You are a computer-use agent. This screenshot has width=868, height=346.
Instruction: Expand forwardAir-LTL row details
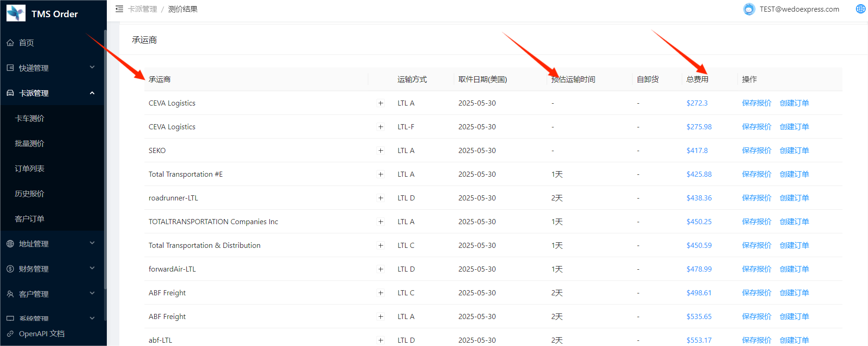381,269
